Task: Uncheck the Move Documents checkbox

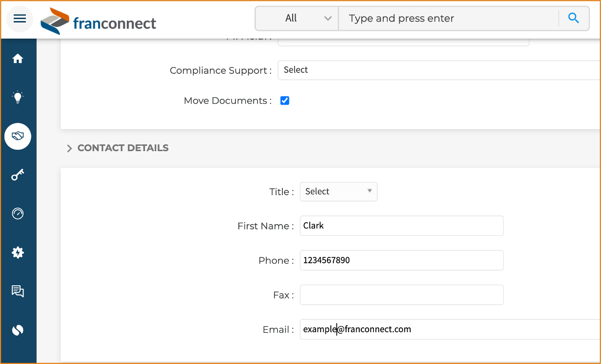Action: (x=285, y=101)
